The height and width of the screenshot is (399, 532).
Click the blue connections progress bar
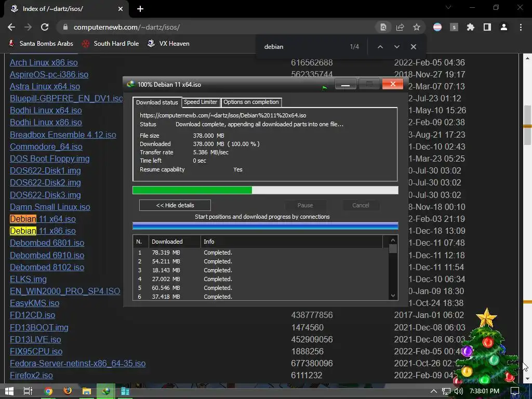click(265, 226)
